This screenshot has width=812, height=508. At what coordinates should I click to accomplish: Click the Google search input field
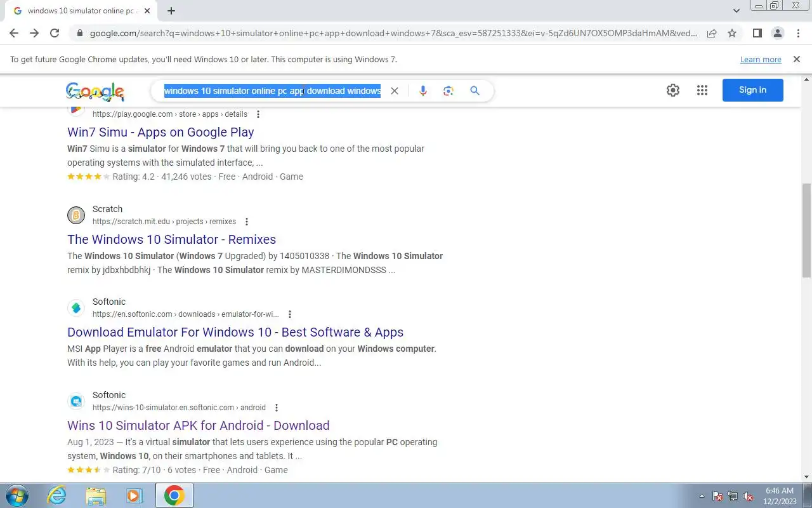coord(273,91)
